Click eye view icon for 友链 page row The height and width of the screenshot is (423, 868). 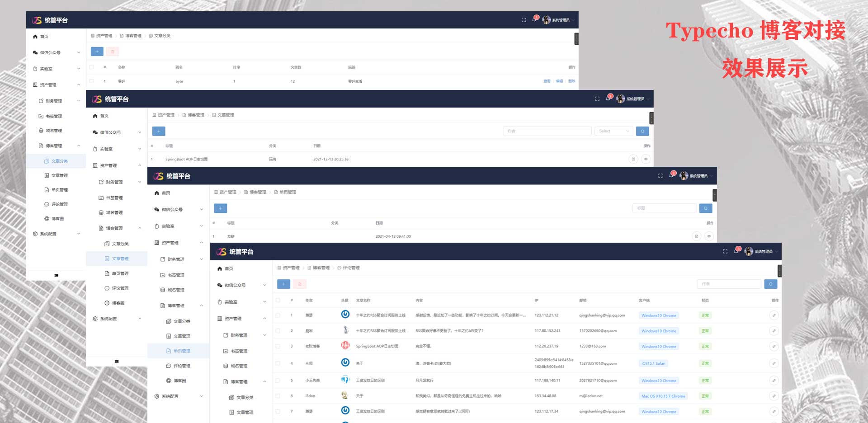coord(709,236)
